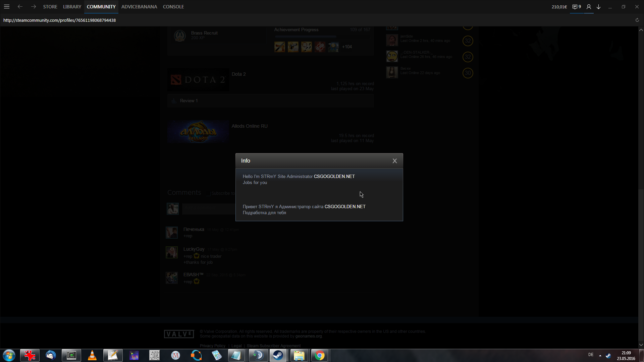Switch to the STORE tab

point(50,7)
